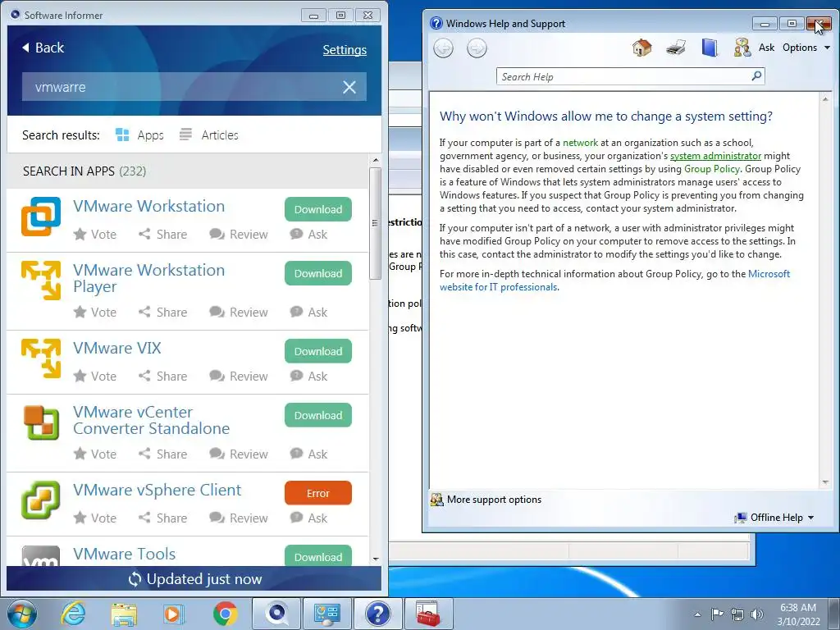Vote for VMware Workstation
Screen dimensions: 840x630
95,234
